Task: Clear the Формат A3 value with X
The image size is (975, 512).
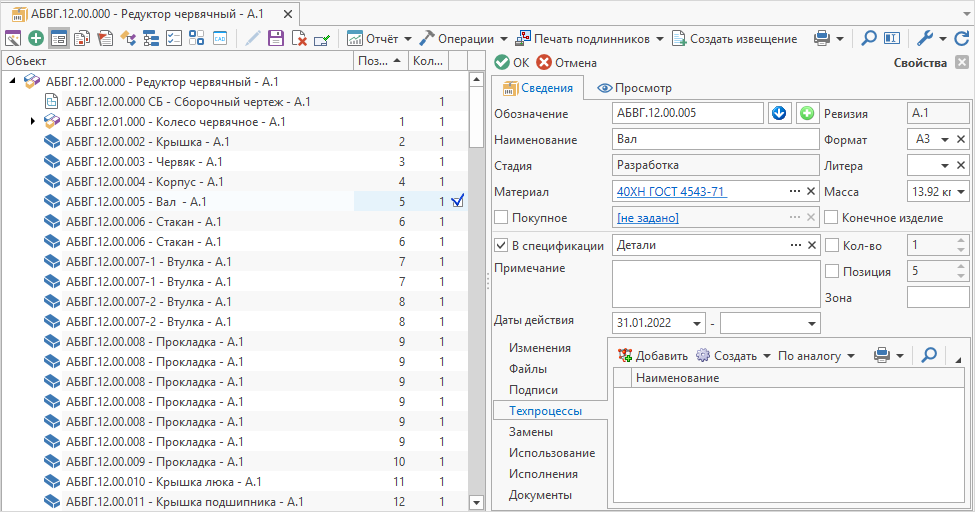Action: click(961, 139)
